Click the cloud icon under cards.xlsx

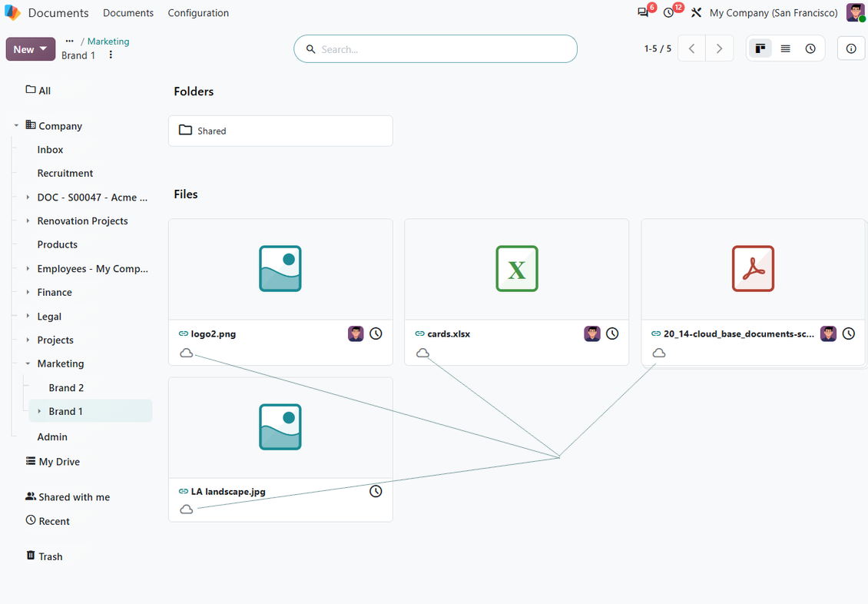(x=423, y=353)
